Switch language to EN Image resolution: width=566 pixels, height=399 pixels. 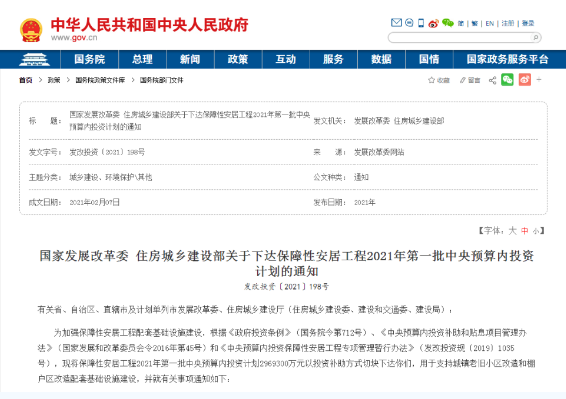pos(489,23)
